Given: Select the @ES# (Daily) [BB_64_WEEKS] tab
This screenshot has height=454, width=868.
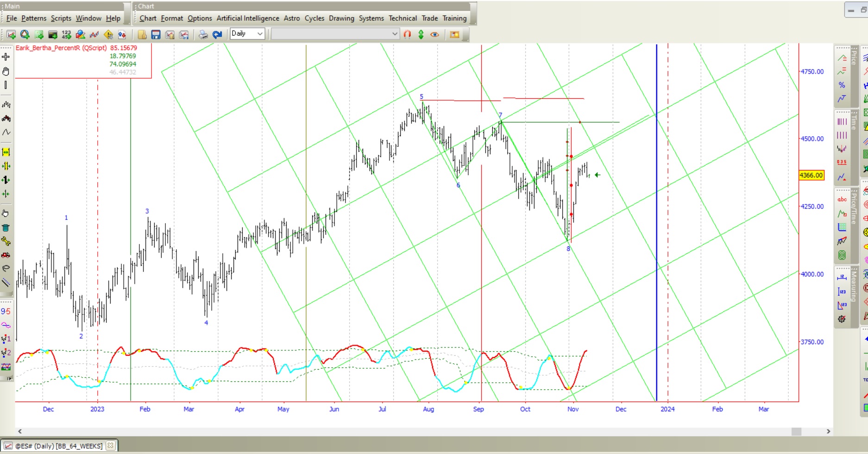Looking at the screenshot, I should tap(59, 446).
